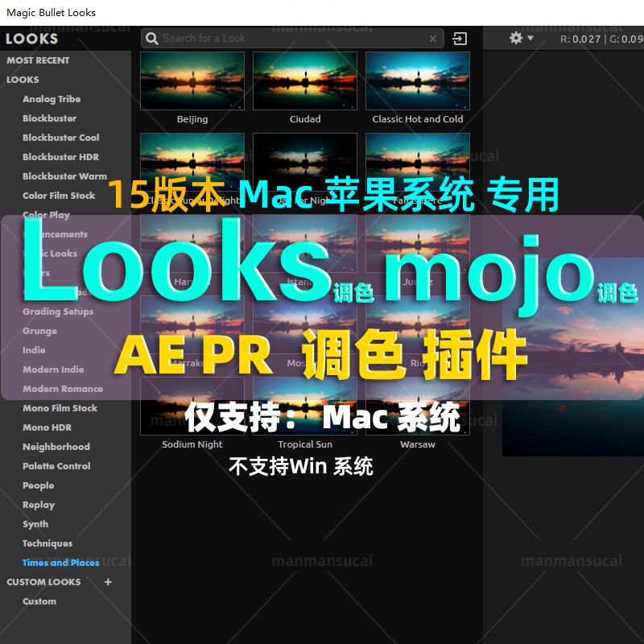The height and width of the screenshot is (644, 644).
Task: Clear the search field using the × icon
Action: click(x=433, y=38)
